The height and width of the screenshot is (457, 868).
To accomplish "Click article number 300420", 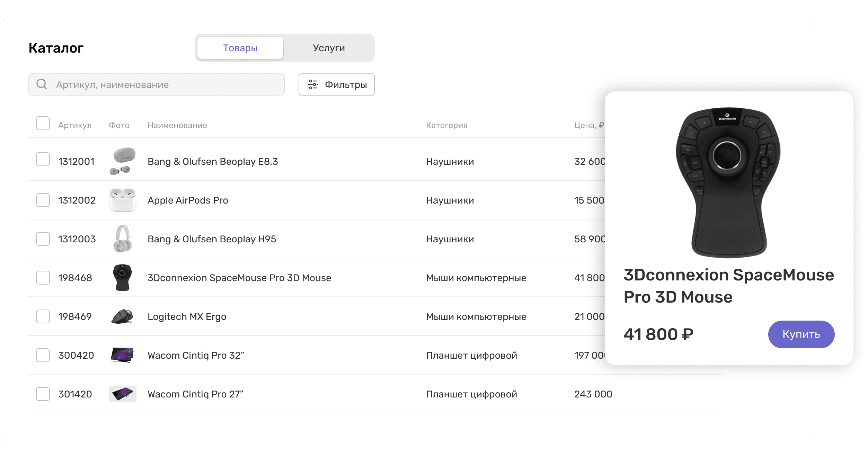I will [76, 355].
